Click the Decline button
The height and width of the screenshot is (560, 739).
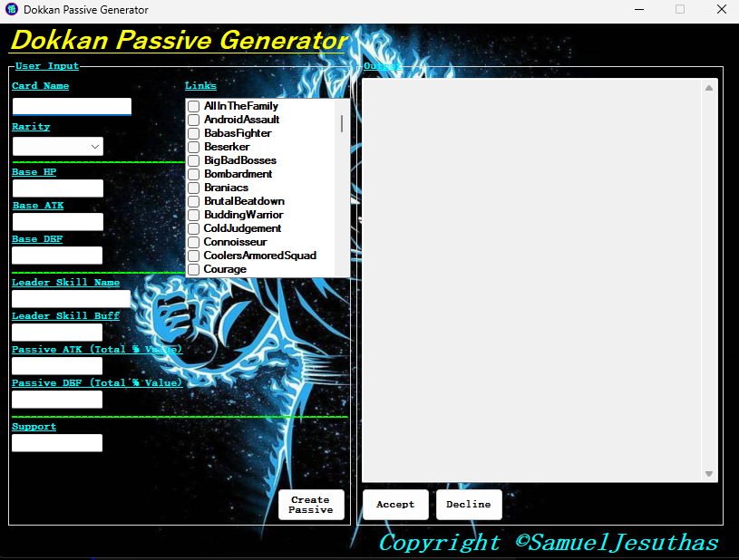469,505
